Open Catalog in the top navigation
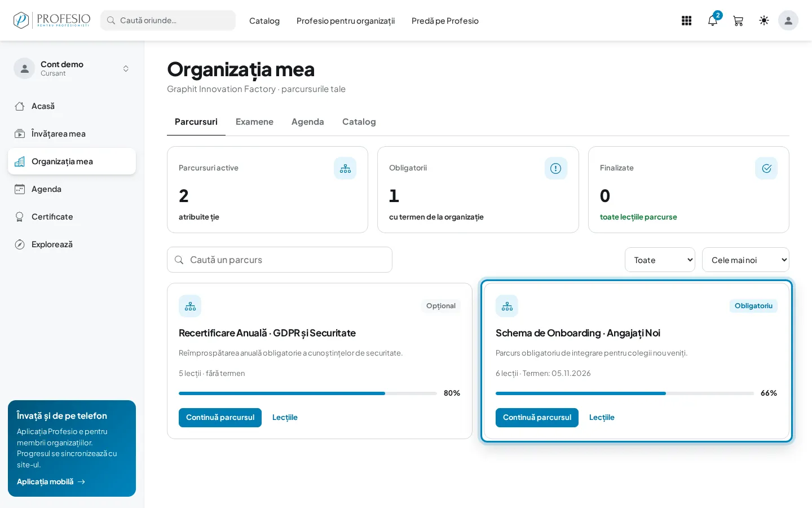 [264, 21]
